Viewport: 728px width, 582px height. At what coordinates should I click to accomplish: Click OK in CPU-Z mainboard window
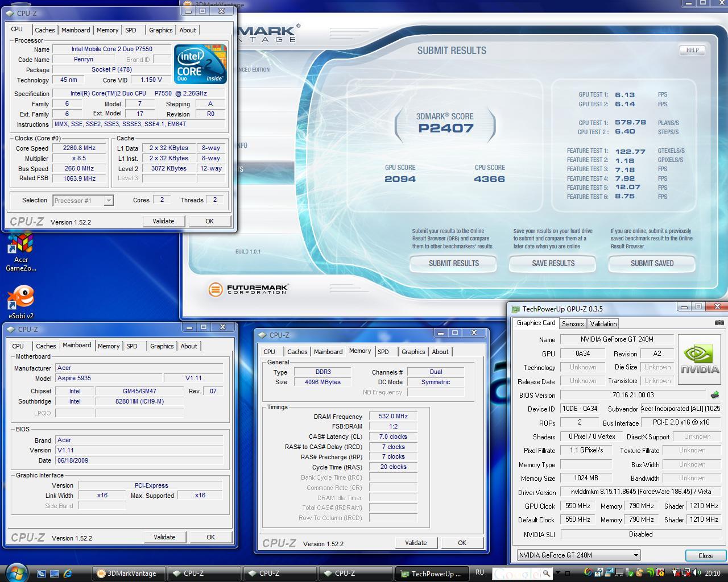(x=210, y=537)
